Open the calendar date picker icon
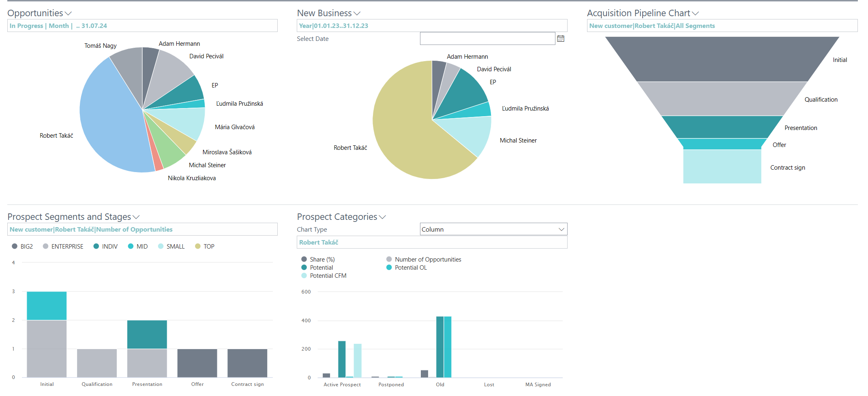The width and height of the screenshot is (868, 396). pos(561,38)
